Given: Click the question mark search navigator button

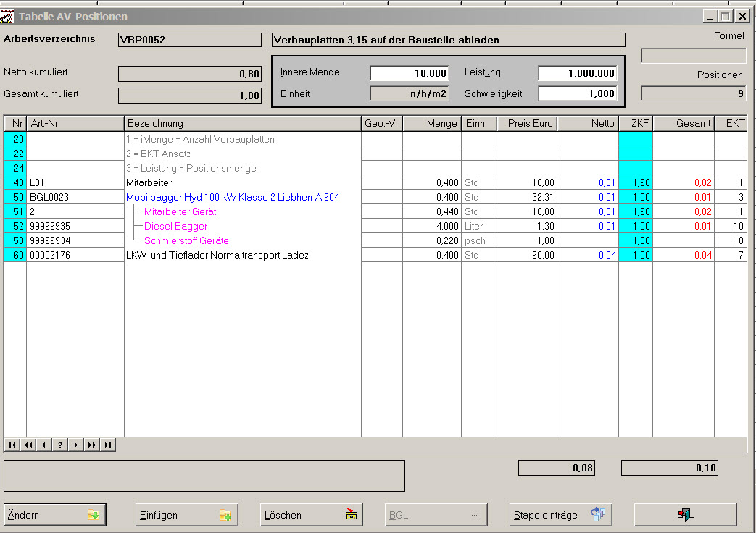Looking at the screenshot, I should coord(60,445).
